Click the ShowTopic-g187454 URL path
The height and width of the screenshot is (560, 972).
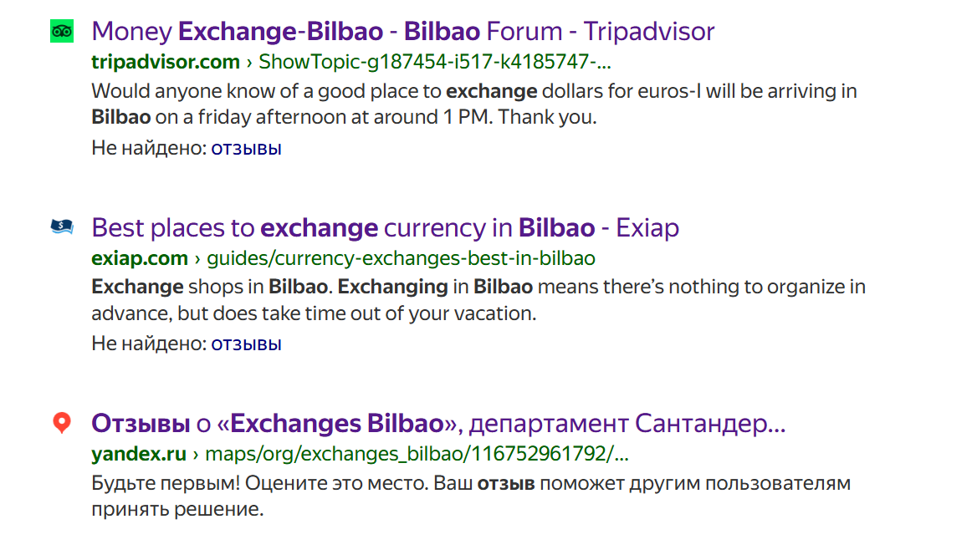click(x=435, y=62)
